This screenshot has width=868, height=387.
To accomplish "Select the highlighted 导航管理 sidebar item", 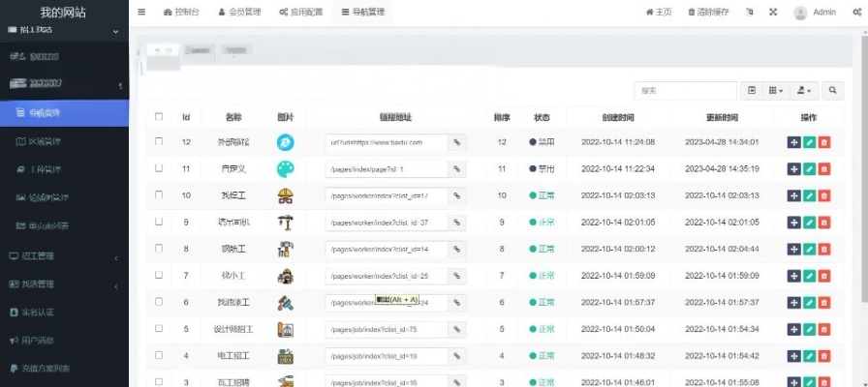I will pos(64,113).
